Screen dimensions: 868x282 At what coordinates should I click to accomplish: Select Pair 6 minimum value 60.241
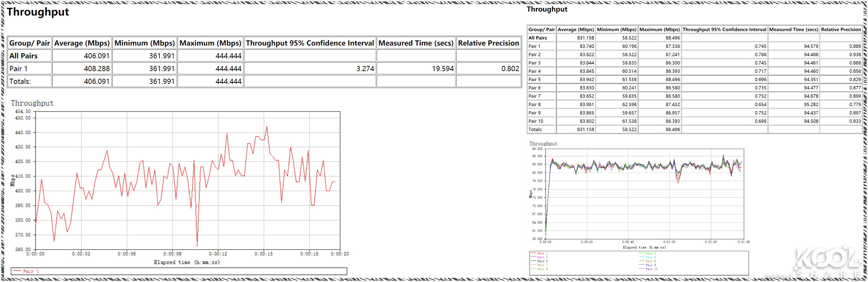[629, 88]
